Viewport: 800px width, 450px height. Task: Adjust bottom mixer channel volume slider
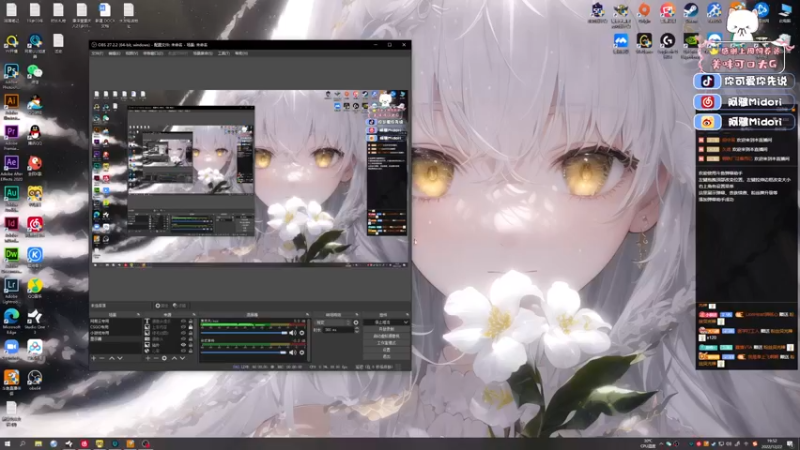244,352
